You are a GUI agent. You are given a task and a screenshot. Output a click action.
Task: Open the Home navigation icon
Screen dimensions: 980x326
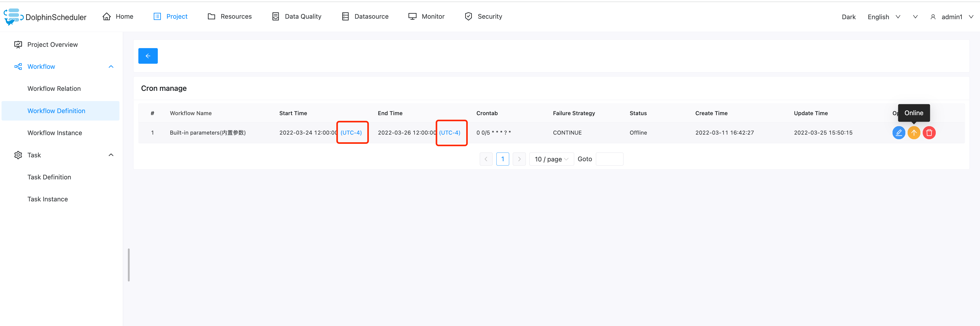click(107, 16)
